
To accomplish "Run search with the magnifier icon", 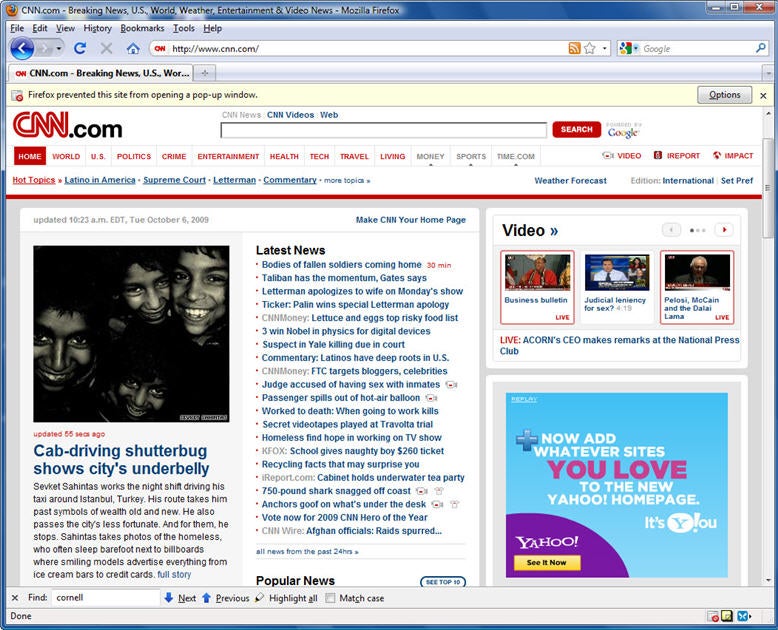I will point(760,48).
